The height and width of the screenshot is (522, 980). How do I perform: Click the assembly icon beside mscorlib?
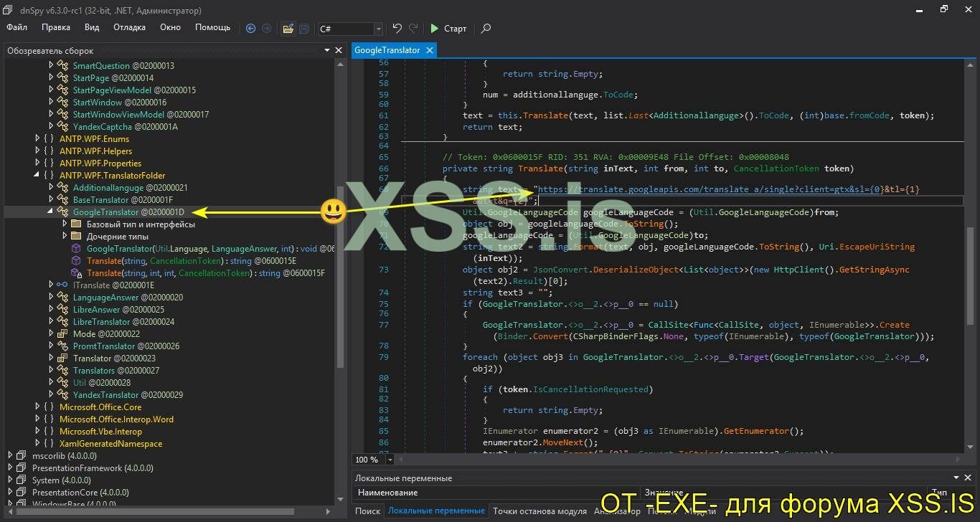(x=22, y=455)
